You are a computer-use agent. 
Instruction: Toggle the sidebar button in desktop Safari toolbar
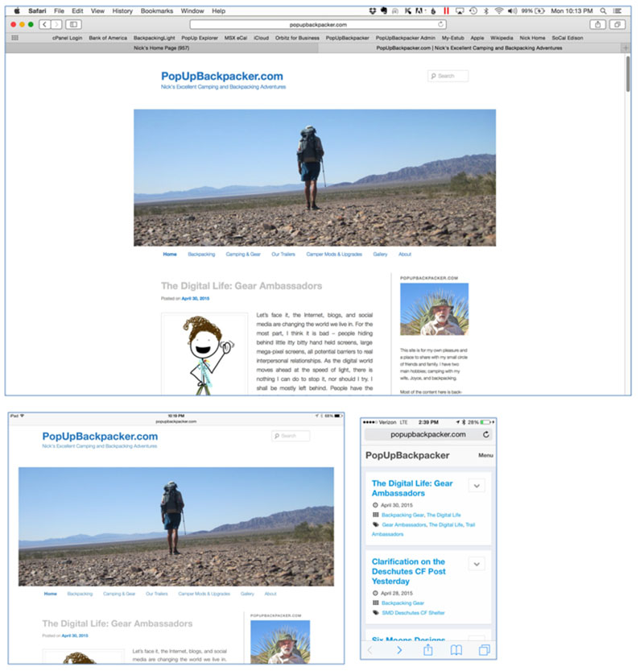pos(72,24)
